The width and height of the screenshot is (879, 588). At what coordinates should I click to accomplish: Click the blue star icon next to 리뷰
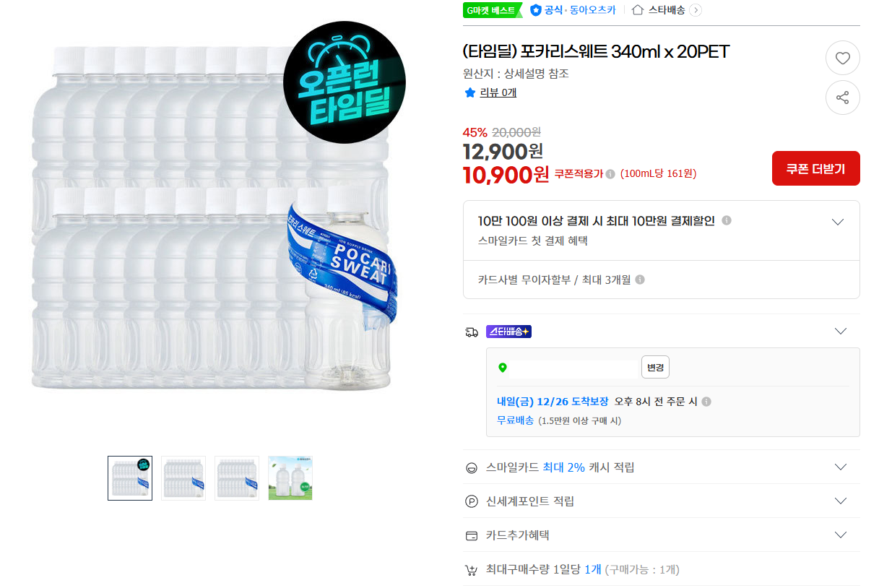click(469, 92)
